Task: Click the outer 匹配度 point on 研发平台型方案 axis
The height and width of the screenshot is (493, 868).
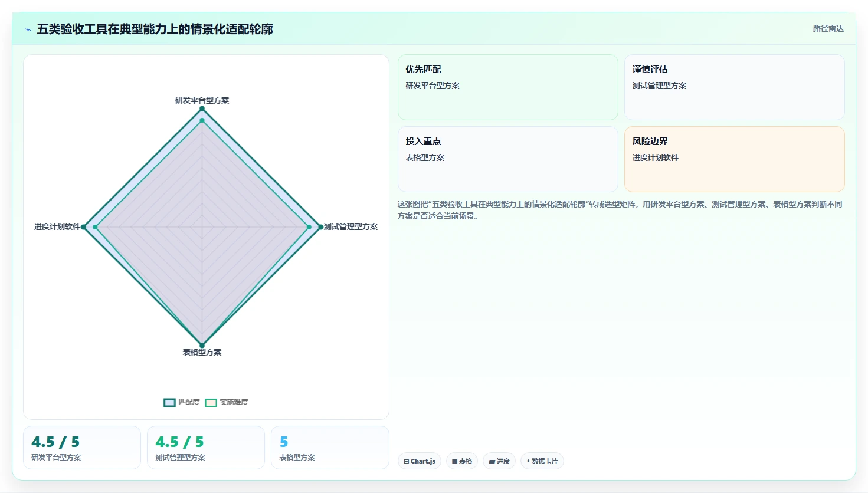Action: (x=202, y=109)
